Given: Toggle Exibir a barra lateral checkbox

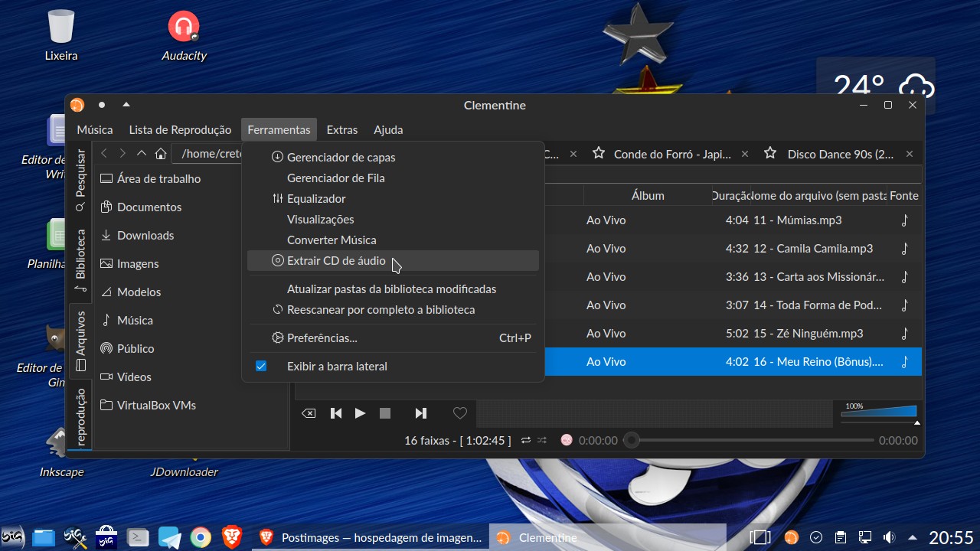Looking at the screenshot, I should click(x=261, y=367).
